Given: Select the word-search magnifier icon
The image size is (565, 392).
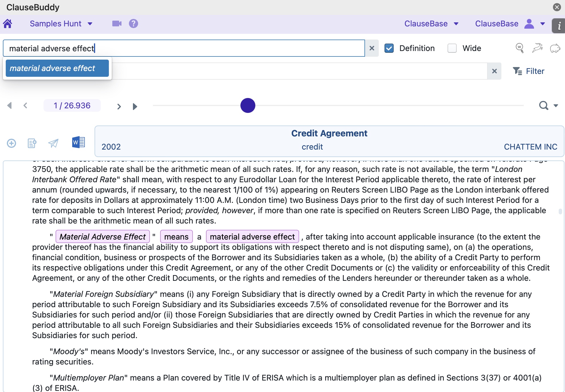Looking at the screenshot, I should point(520,48).
